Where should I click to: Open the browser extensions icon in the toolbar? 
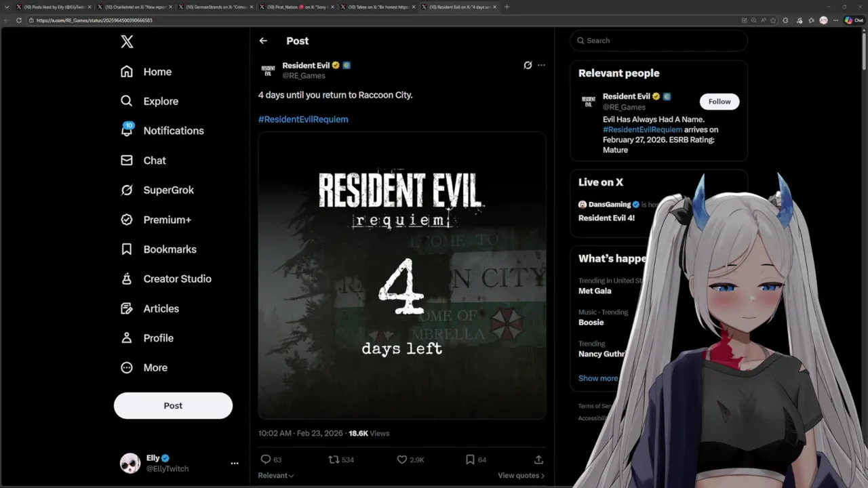tap(785, 20)
